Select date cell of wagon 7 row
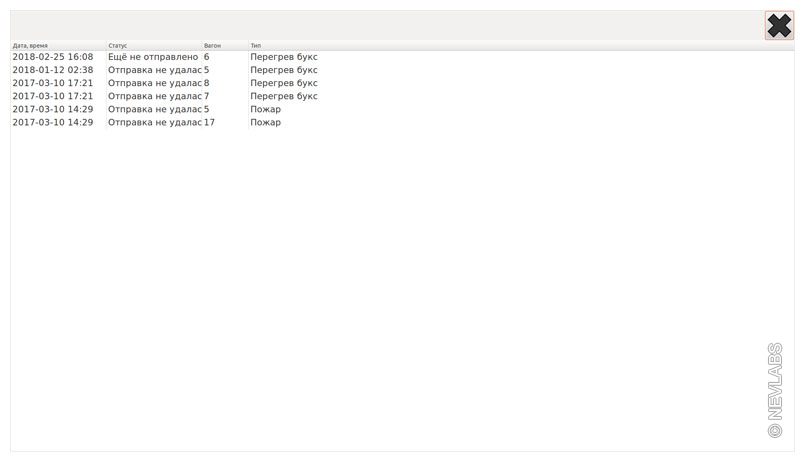This screenshot has width=805, height=462. 53,96
